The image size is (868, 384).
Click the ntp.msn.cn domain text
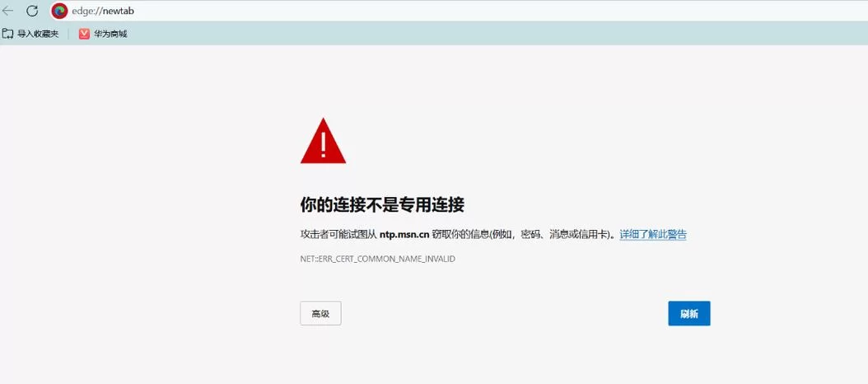pyautogui.click(x=404, y=234)
